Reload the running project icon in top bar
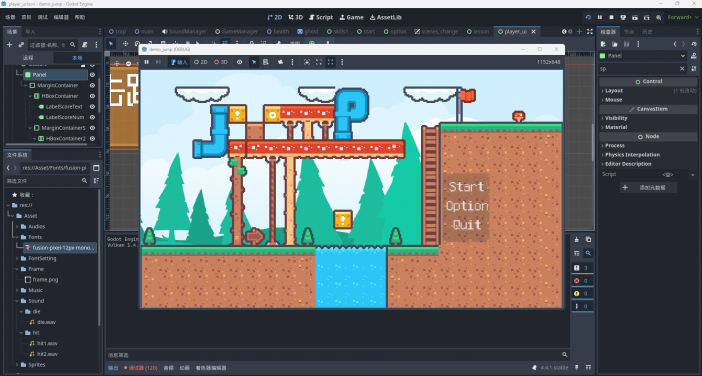 pos(588,17)
